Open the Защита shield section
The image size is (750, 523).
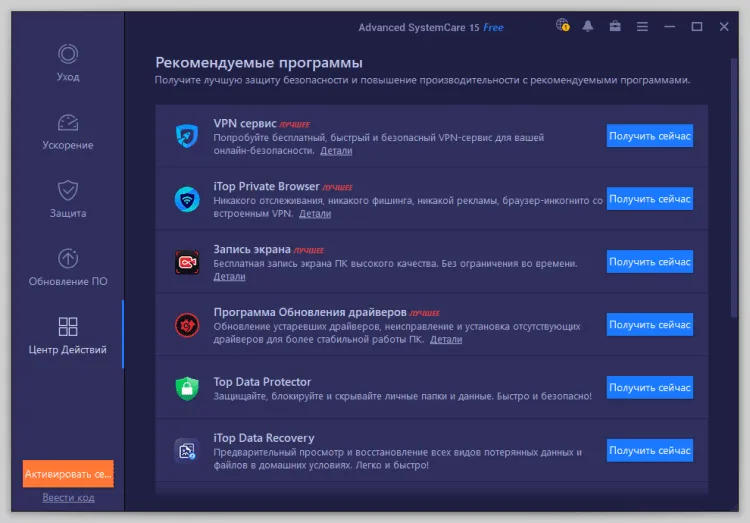click(x=68, y=200)
